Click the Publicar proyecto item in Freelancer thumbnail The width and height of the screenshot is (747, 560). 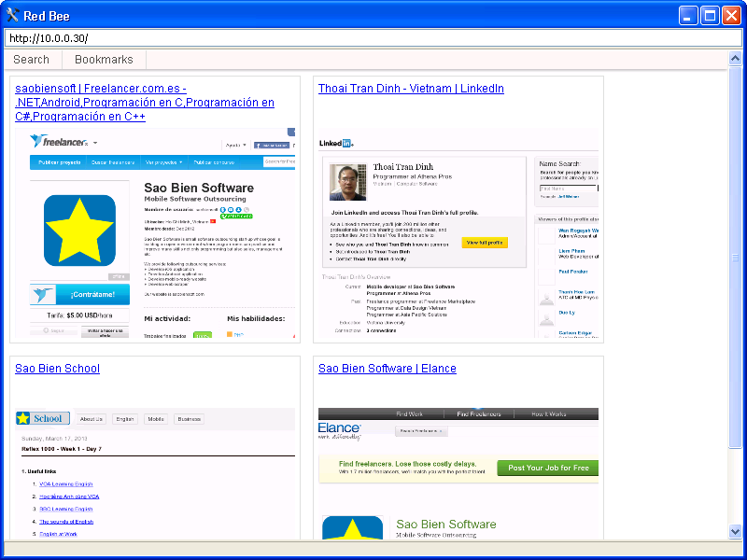click(x=59, y=162)
